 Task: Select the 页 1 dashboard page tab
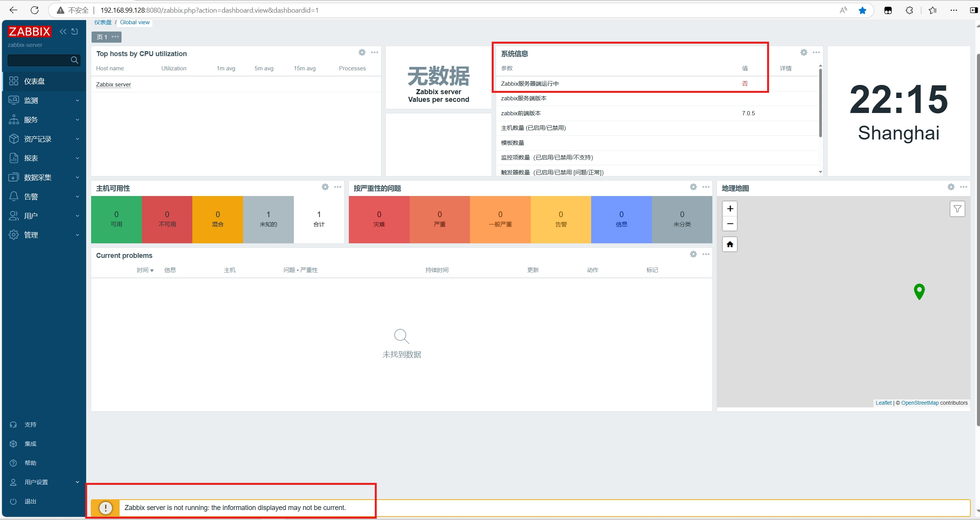tap(102, 37)
